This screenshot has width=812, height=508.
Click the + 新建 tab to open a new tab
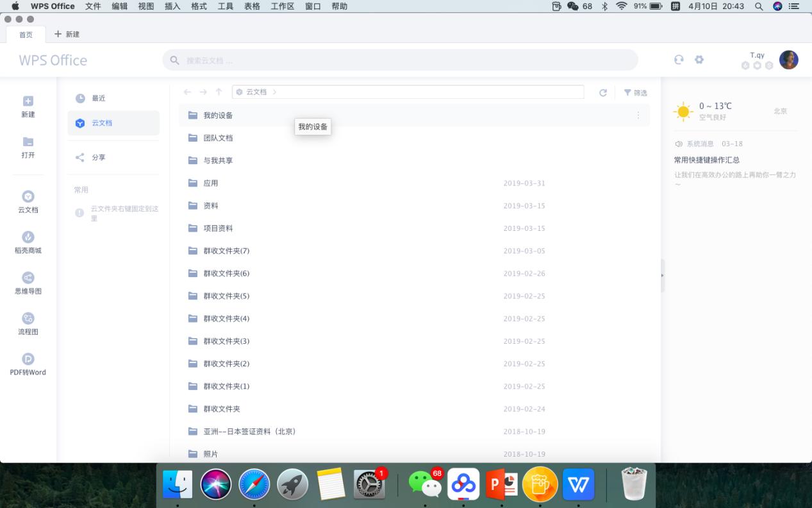click(x=67, y=34)
